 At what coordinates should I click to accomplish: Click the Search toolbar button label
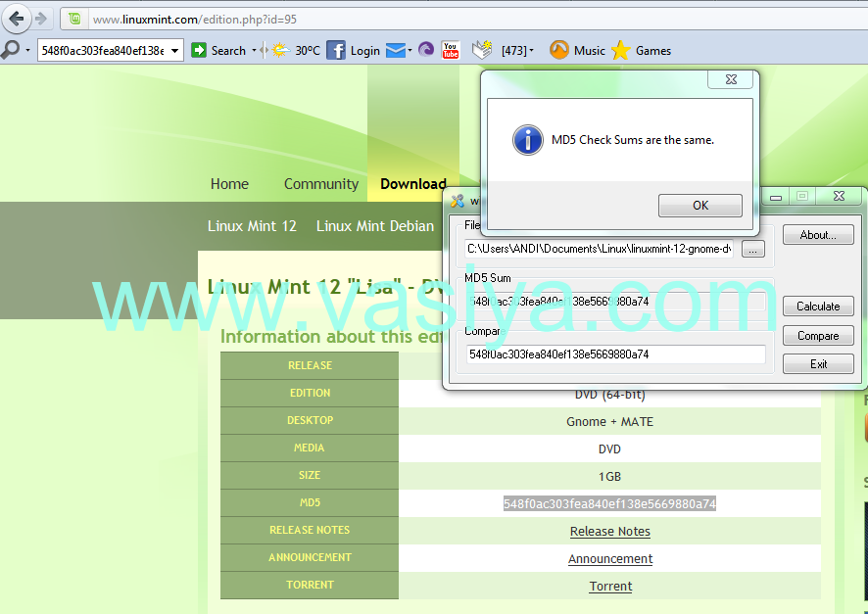pos(228,50)
